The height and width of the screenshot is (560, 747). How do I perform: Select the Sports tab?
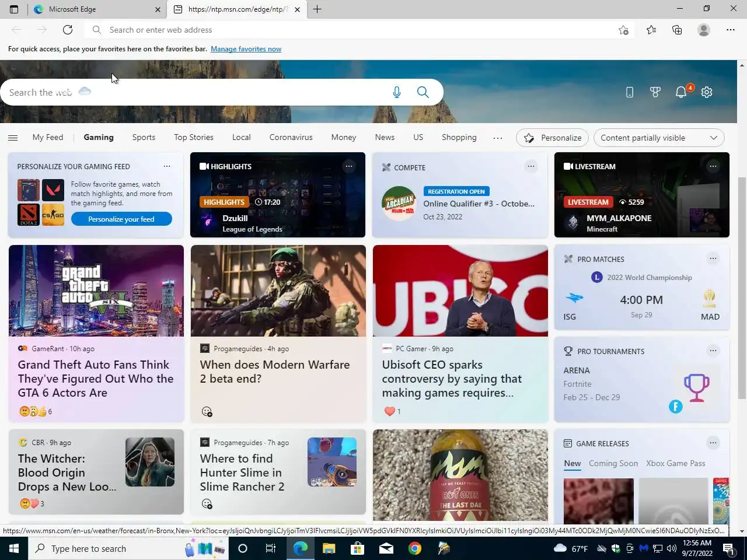pyautogui.click(x=144, y=138)
